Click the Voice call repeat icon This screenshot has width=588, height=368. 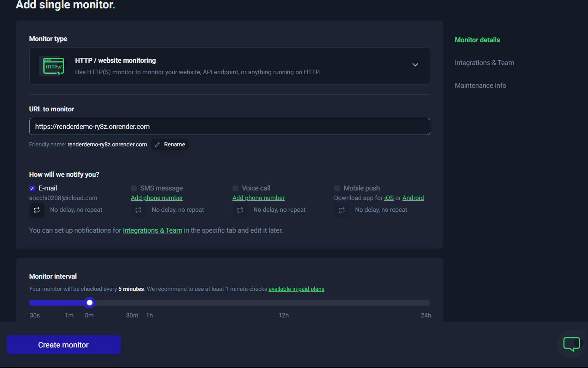point(240,210)
